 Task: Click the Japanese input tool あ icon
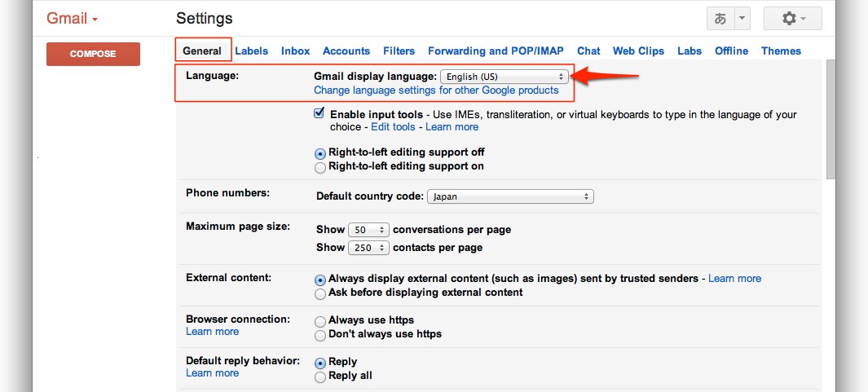[720, 19]
